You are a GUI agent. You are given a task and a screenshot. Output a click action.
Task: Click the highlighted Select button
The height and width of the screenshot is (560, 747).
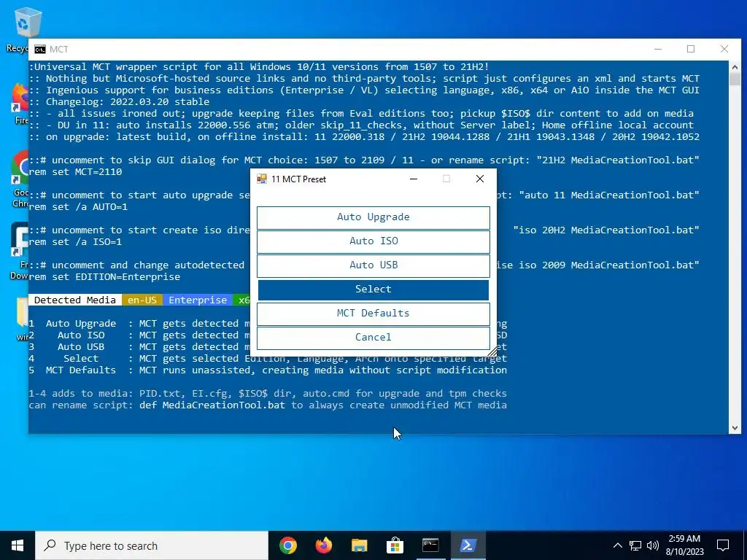373,289
